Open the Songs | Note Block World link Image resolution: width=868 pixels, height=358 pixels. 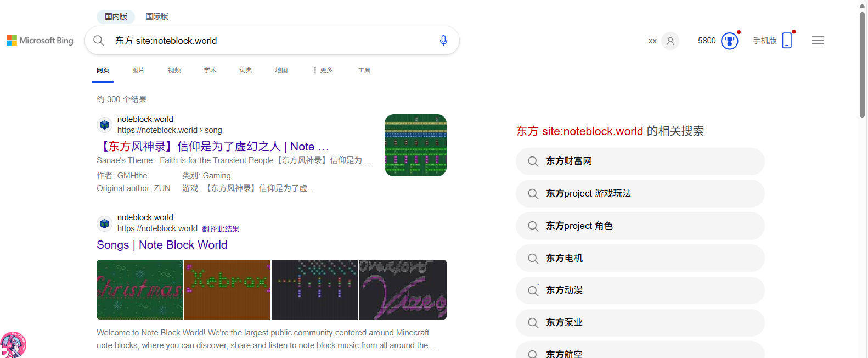(162, 245)
